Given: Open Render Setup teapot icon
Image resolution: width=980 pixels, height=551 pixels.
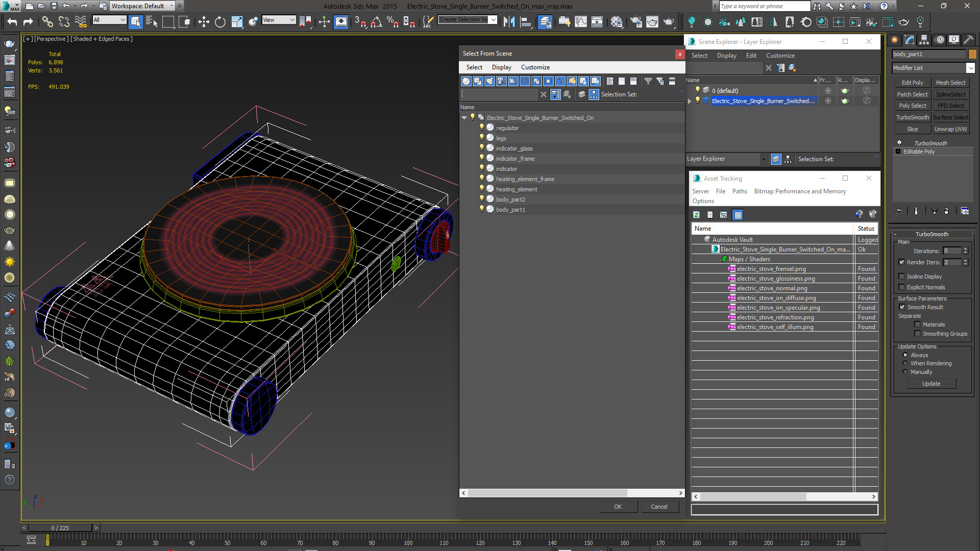Looking at the screenshot, I should click(x=636, y=21).
